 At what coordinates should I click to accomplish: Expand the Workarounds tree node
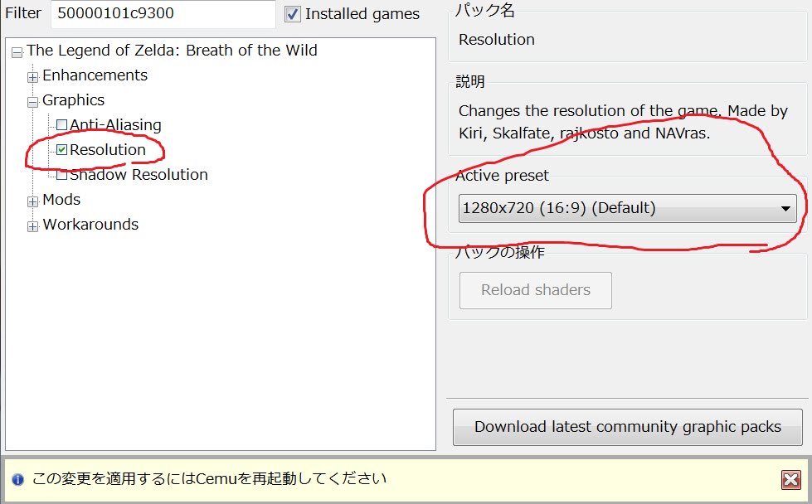click(x=32, y=226)
